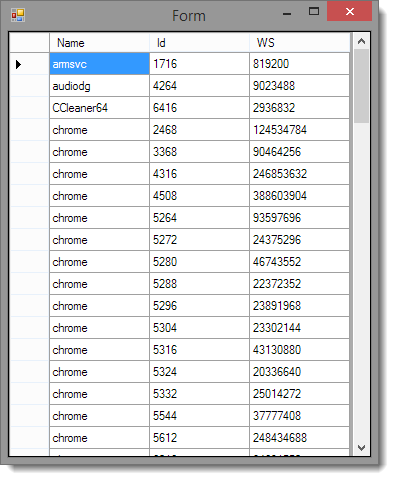394x480 pixels.
Task: Select the audiodg name cell
Action: pyautogui.click(x=99, y=86)
